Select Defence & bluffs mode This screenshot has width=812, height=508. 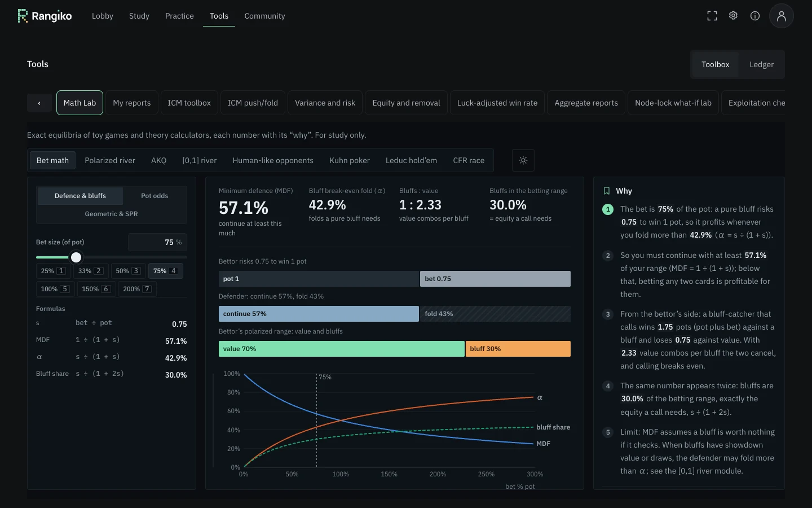(x=80, y=196)
